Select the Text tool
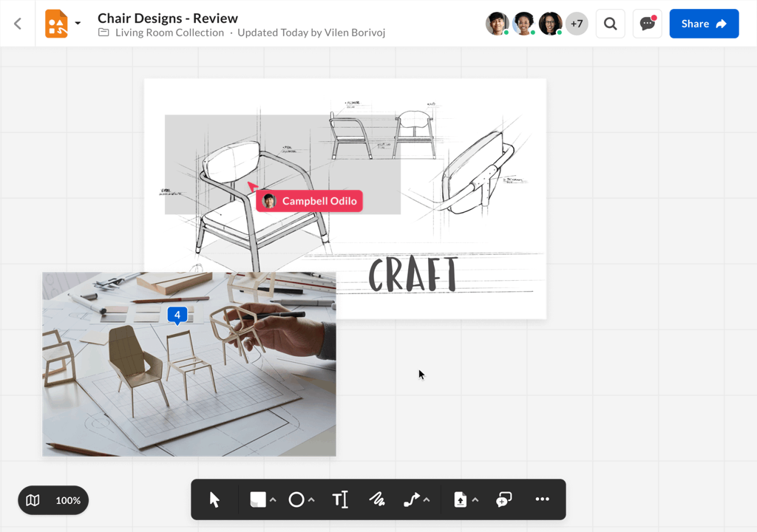The height and width of the screenshot is (532, 757). click(340, 499)
